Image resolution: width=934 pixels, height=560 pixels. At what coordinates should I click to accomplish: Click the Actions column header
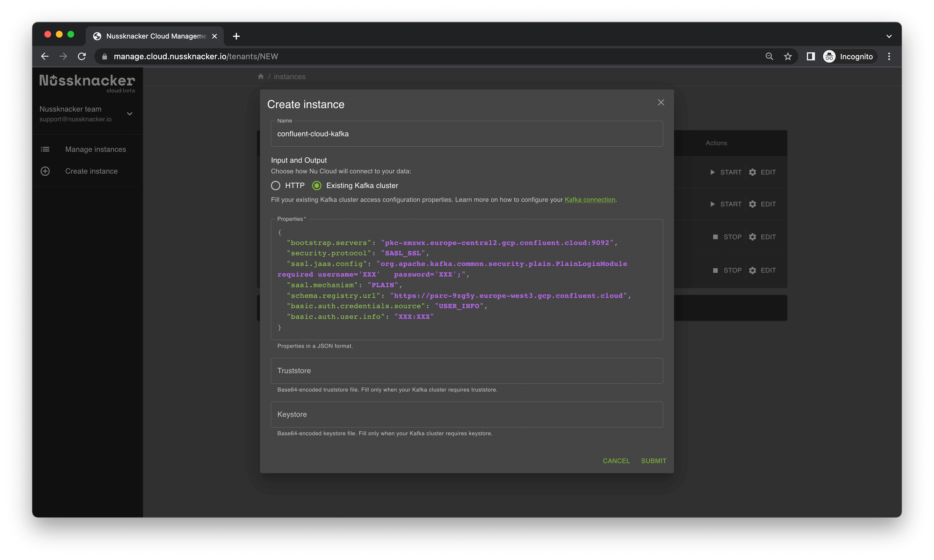point(716,143)
